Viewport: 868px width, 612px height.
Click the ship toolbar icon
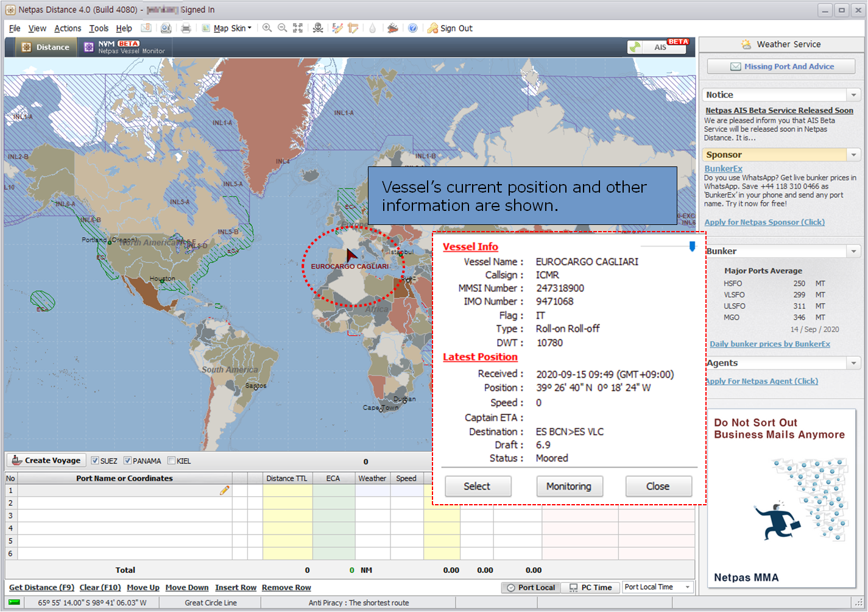(393, 28)
